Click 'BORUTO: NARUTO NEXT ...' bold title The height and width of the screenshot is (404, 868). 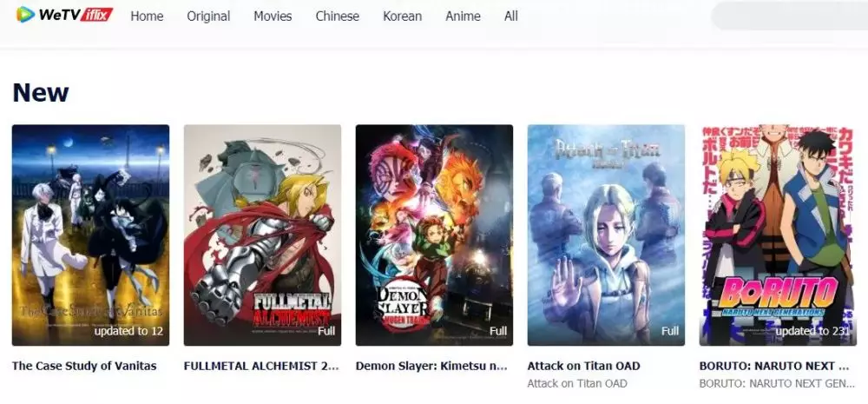pyautogui.click(x=774, y=366)
